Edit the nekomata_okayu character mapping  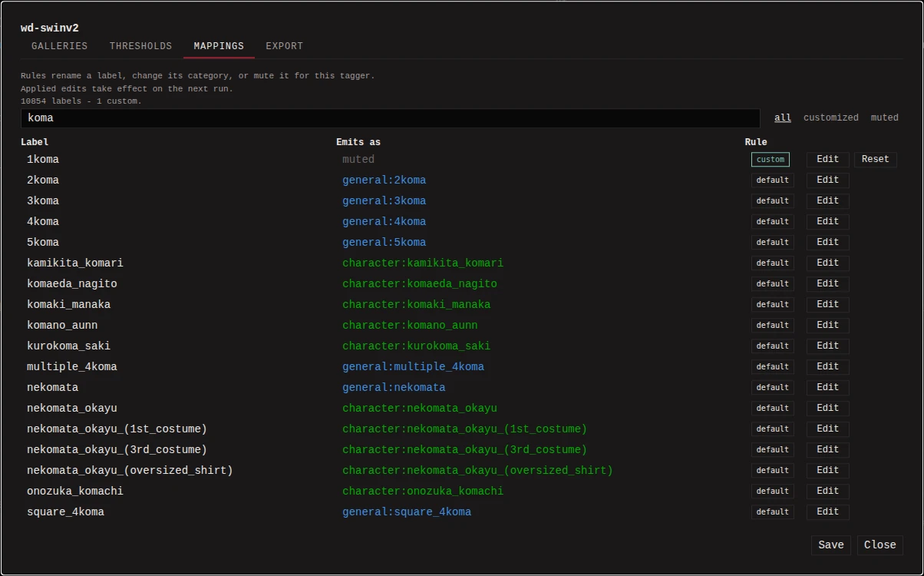pos(828,408)
